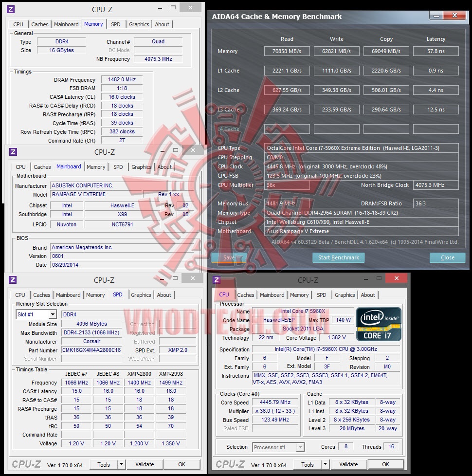
Task: Open About tab in CPU window
Action: tap(368, 295)
